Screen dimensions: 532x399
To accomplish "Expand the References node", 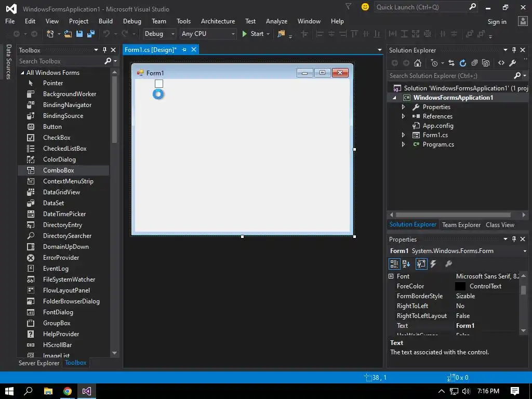I will click(x=403, y=116).
